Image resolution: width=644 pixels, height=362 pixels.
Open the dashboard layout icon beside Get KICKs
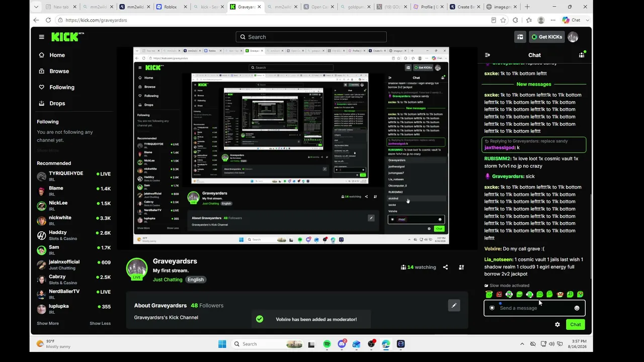[x=520, y=37]
